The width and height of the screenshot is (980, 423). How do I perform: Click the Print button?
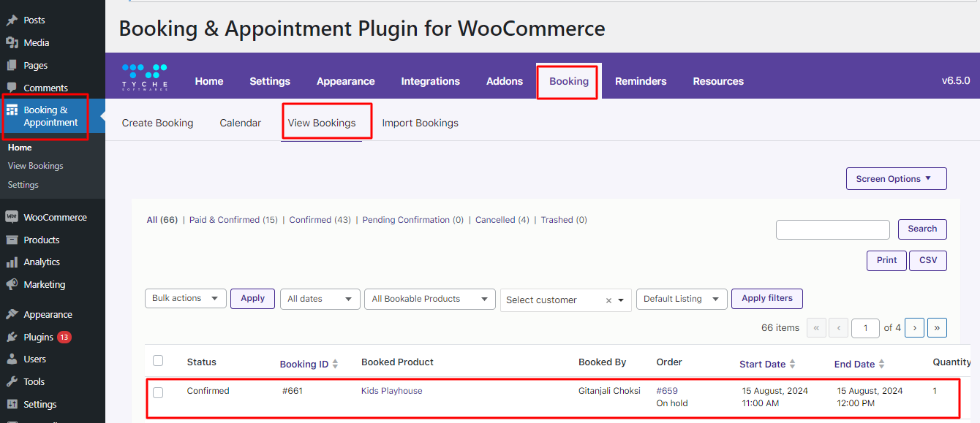tap(887, 261)
